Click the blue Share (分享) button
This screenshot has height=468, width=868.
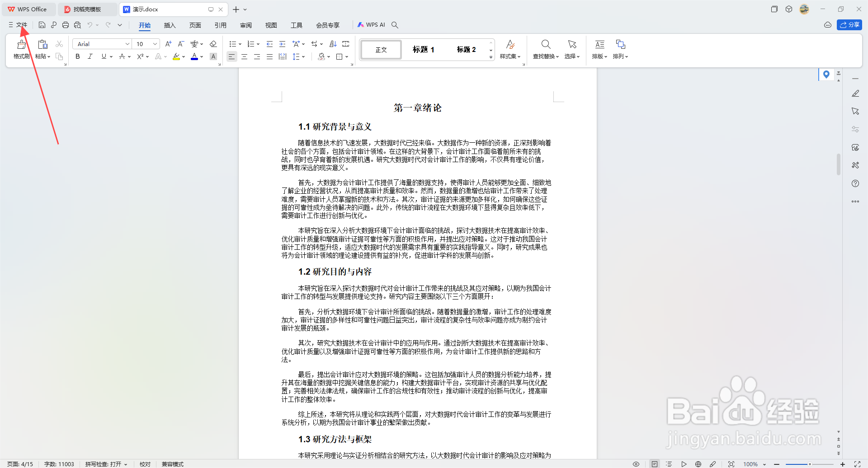pyautogui.click(x=849, y=25)
